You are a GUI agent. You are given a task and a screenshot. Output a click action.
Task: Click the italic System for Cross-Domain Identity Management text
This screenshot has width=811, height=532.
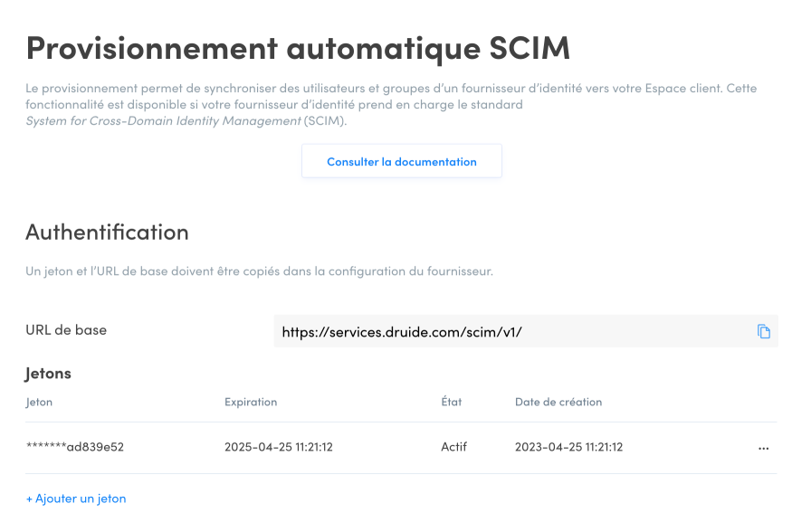163,120
